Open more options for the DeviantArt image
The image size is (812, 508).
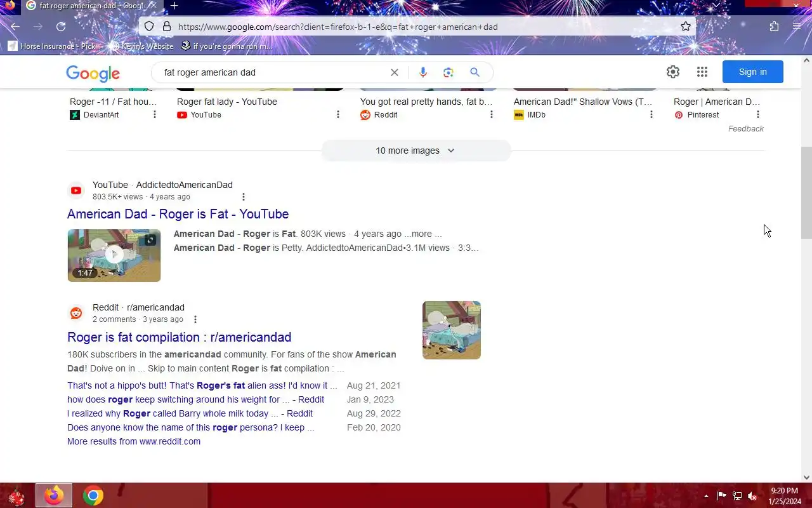coord(155,115)
